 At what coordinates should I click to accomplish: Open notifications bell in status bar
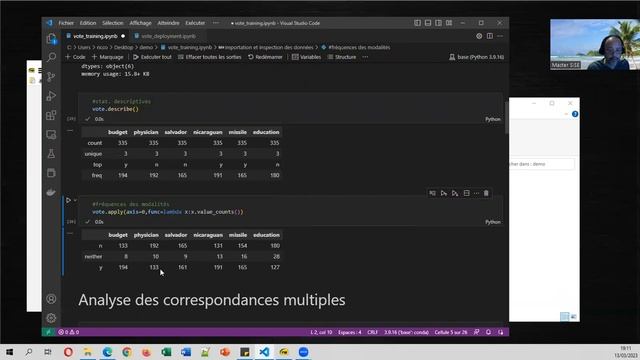[489, 332]
